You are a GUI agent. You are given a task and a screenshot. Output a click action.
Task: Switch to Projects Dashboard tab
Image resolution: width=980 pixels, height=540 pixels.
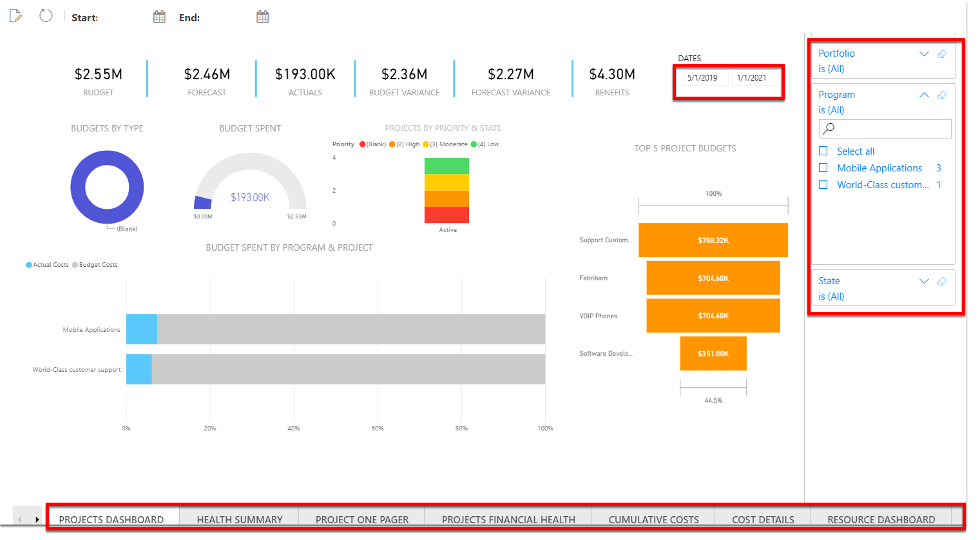(x=111, y=519)
